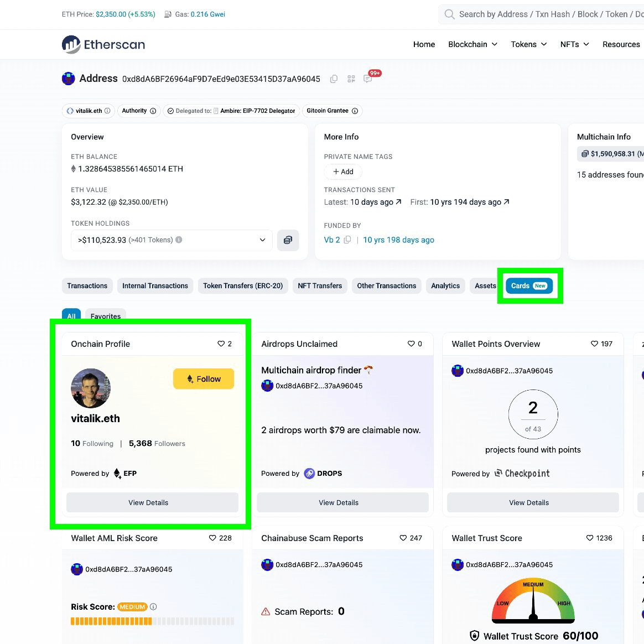Favorite the Wallet Trust Score card heart
The width and height of the screenshot is (644, 644).
click(x=590, y=538)
